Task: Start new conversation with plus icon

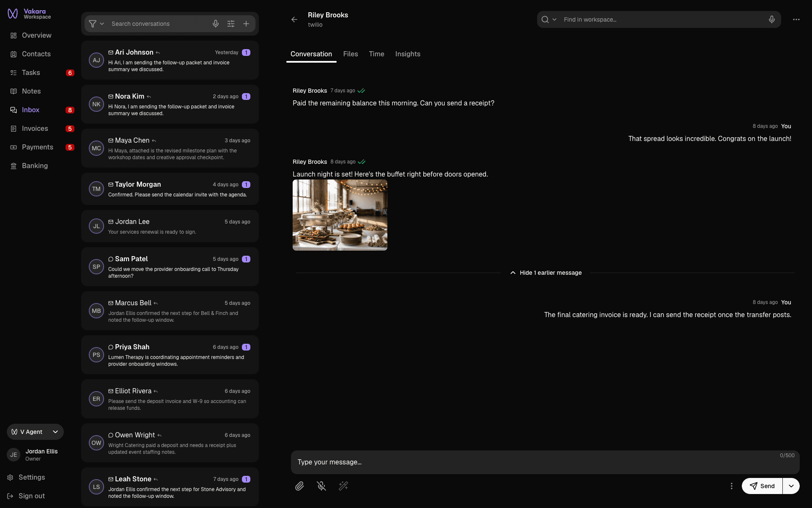Action: (246, 24)
